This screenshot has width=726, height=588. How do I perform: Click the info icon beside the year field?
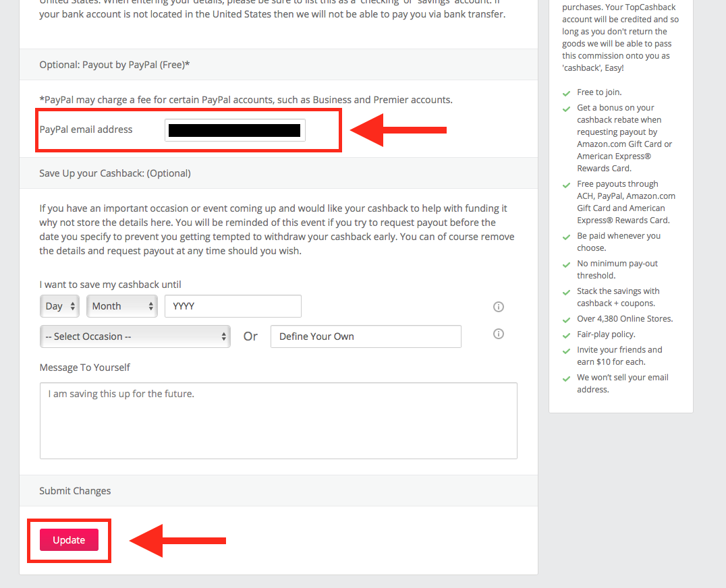[x=499, y=307]
